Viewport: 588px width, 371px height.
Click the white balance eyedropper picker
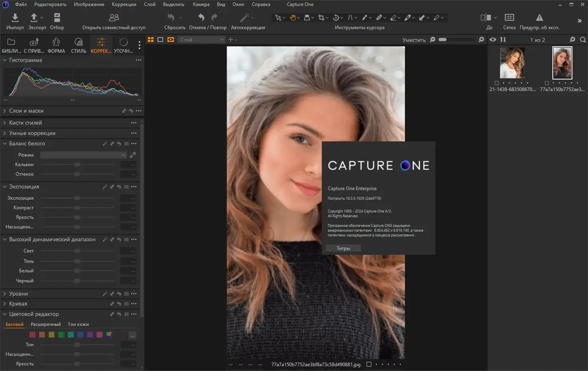[133, 155]
